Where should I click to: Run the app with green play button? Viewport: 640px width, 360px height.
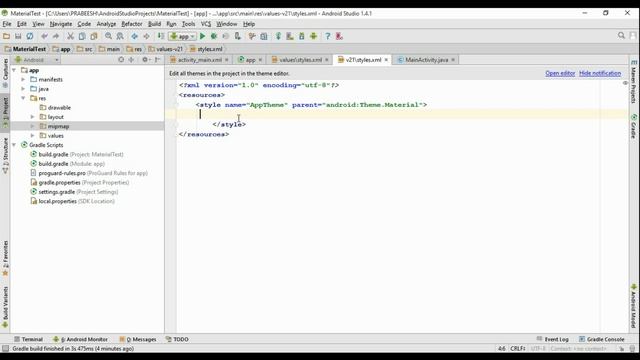(202, 36)
